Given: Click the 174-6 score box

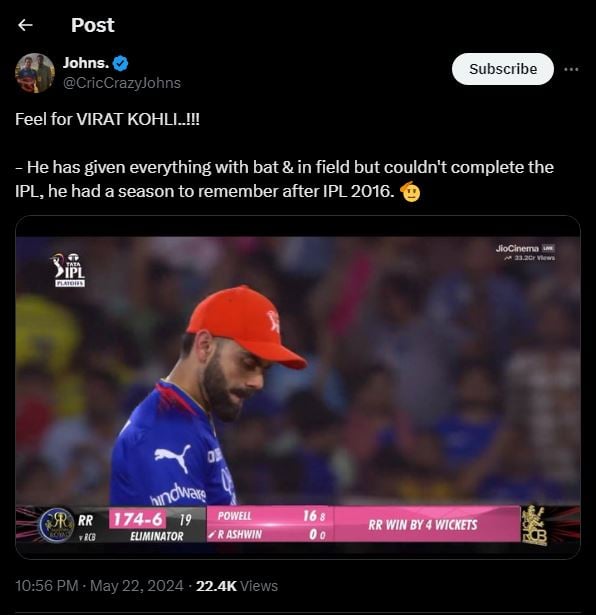Looking at the screenshot, I should (137, 519).
